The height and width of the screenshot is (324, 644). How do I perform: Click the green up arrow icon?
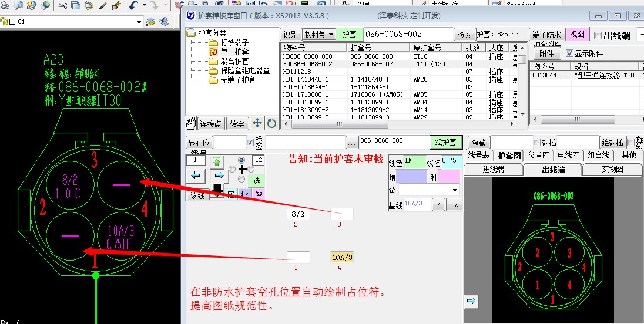coord(217,161)
